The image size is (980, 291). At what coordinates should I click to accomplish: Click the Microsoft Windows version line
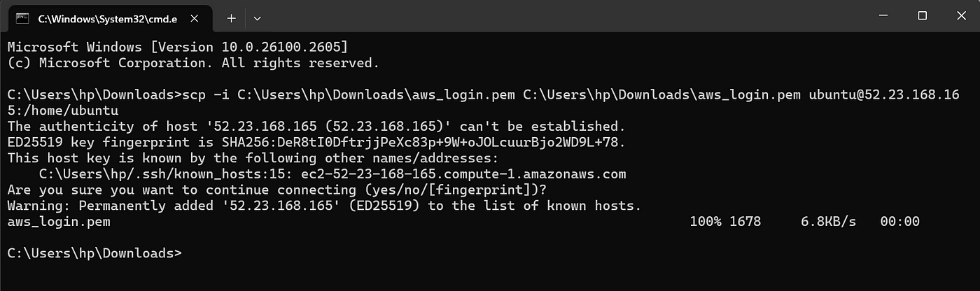tap(178, 47)
